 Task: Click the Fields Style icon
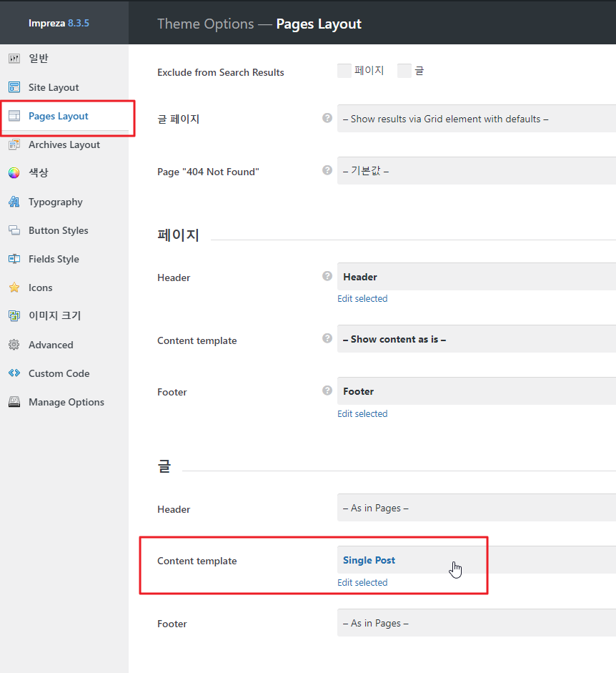(14, 259)
